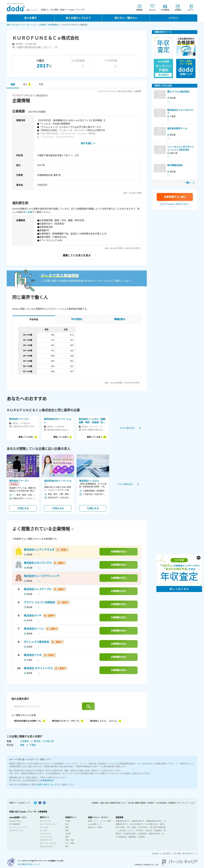
Task: Click ログイン icon in header
Action: pyautogui.click(x=191, y=7)
